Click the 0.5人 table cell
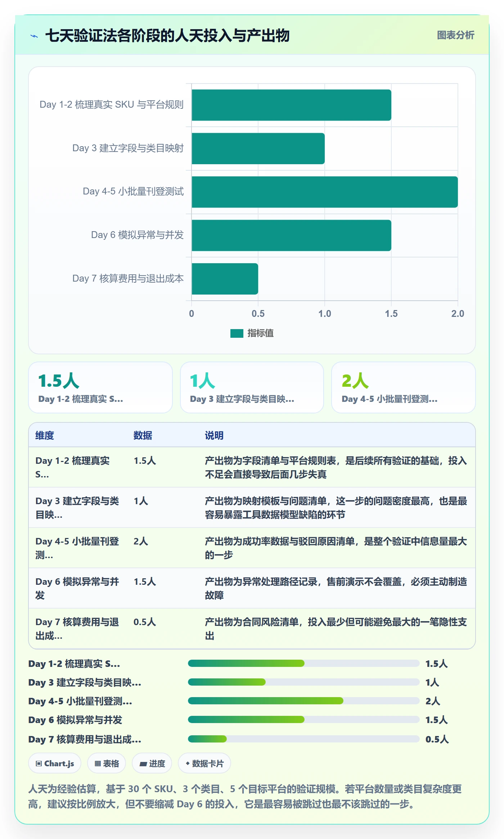504x839 pixels. coord(145,622)
